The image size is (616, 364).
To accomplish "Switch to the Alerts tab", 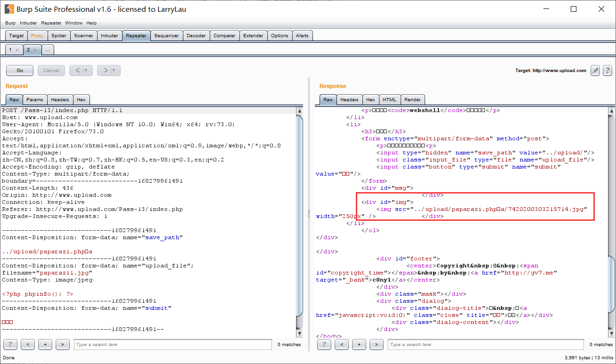I will click(x=302, y=36).
